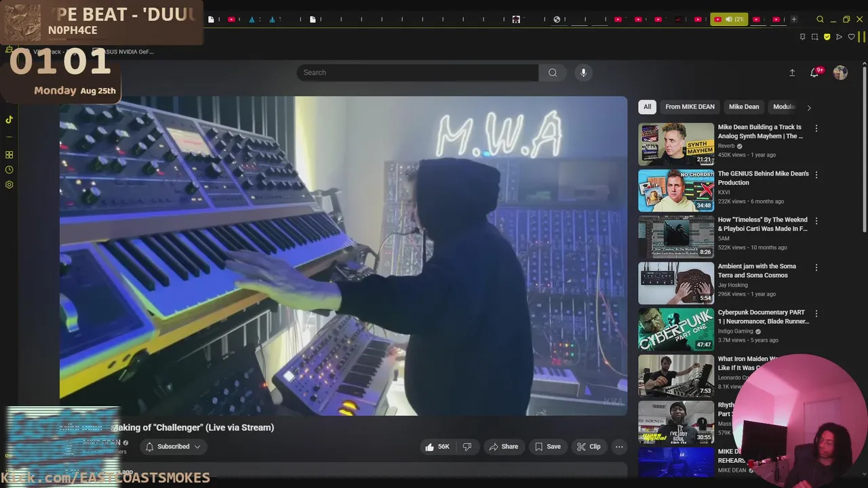The height and width of the screenshot is (488, 868).
Task: Select the All filter chip
Action: click(647, 106)
